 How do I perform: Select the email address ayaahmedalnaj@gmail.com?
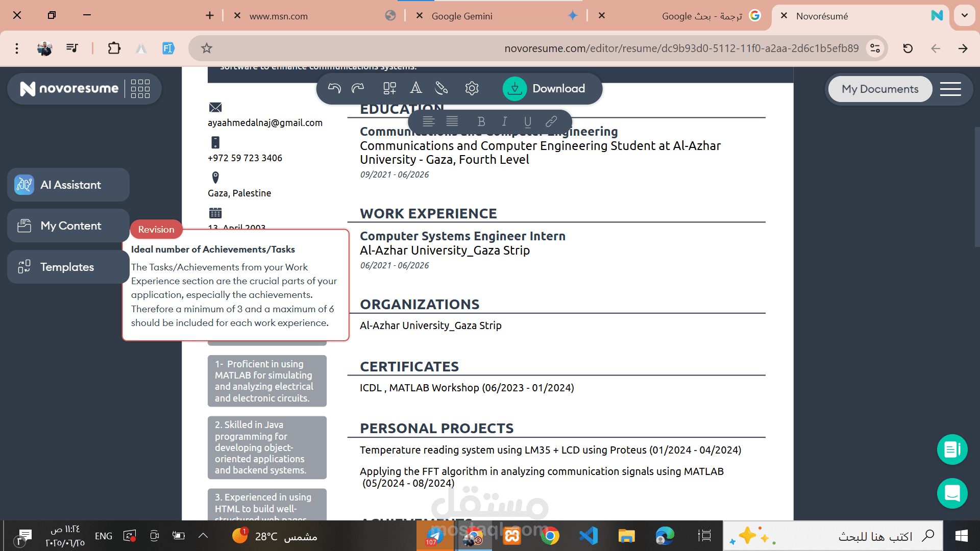click(265, 123)
